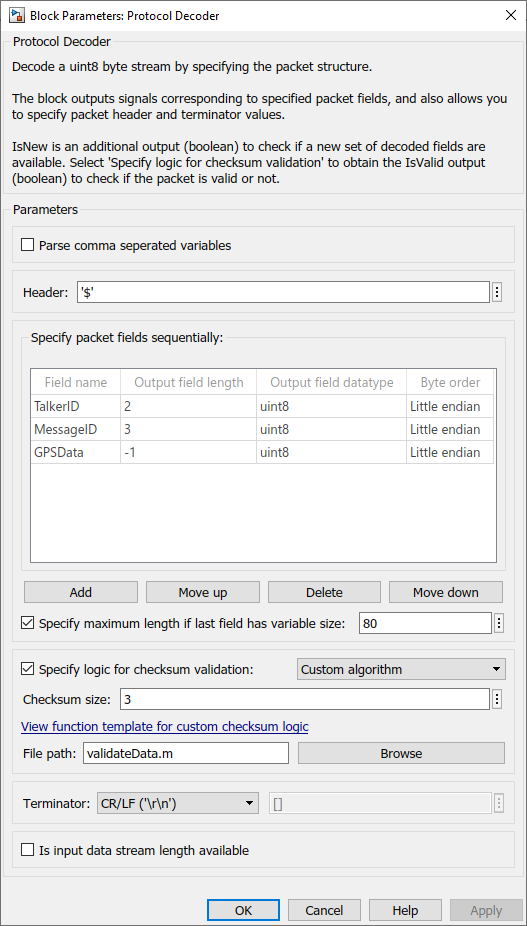Close the Block Parameters dialog
527x926 pixels.
pyautogui.click(x=510, y=15)
